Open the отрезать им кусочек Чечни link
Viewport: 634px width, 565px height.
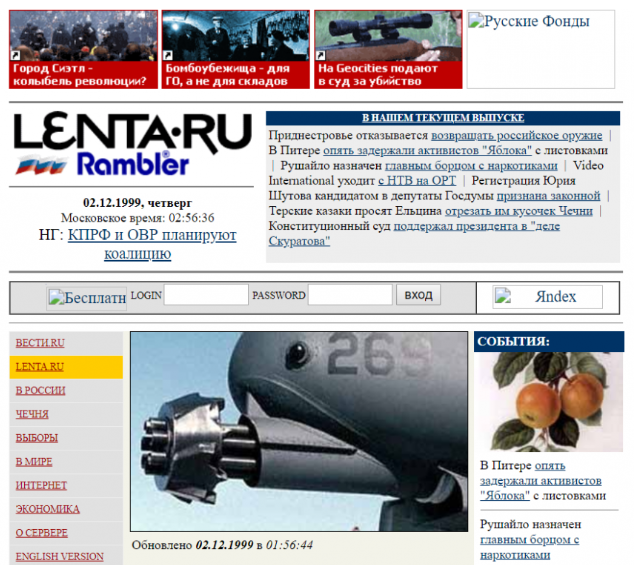point(519,211)
